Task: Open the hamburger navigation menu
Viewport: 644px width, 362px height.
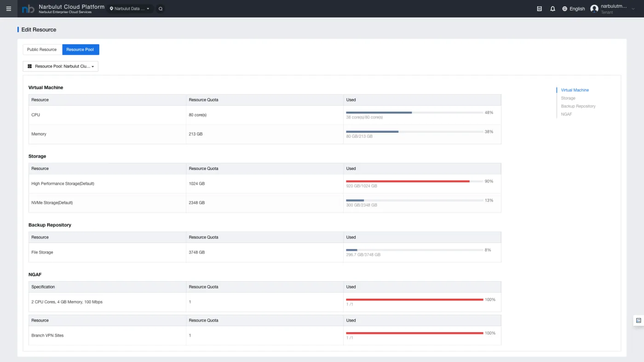Action: pyautogui.click(x=8, y=9)
